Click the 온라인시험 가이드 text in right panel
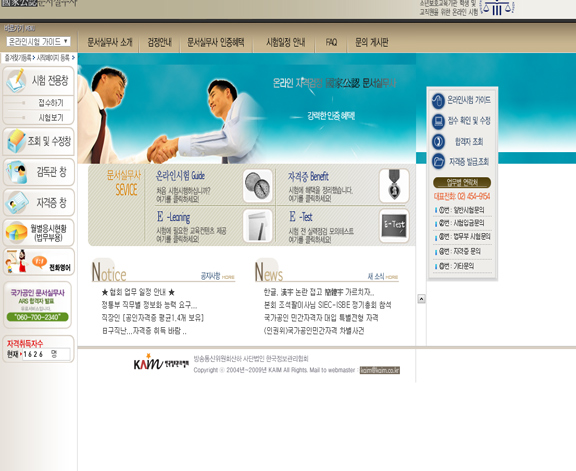The width and height of the screenshot is (576, 471). 468,100
